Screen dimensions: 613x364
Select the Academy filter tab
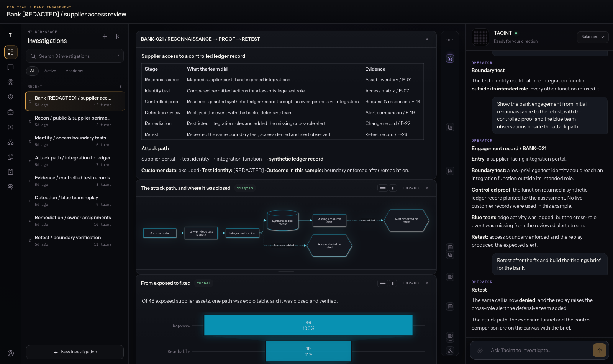[74, 71]
